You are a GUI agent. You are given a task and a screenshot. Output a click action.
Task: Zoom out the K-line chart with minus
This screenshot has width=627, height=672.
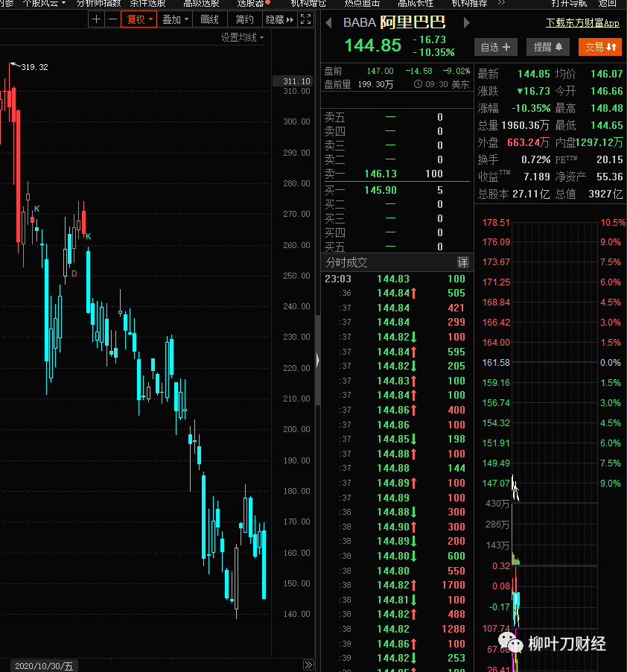point(112,19)
